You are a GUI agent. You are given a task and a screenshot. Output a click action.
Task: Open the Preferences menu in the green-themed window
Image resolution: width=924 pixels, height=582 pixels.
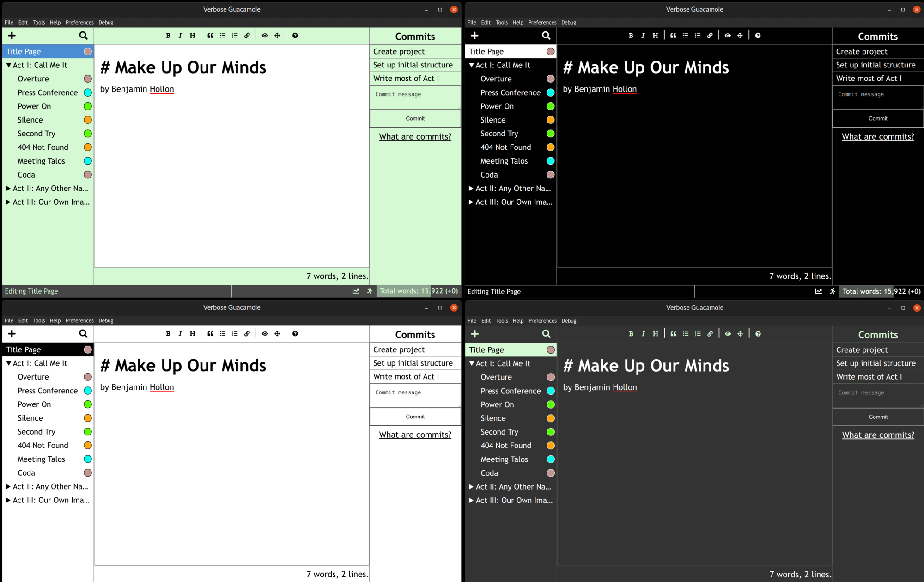79,22
